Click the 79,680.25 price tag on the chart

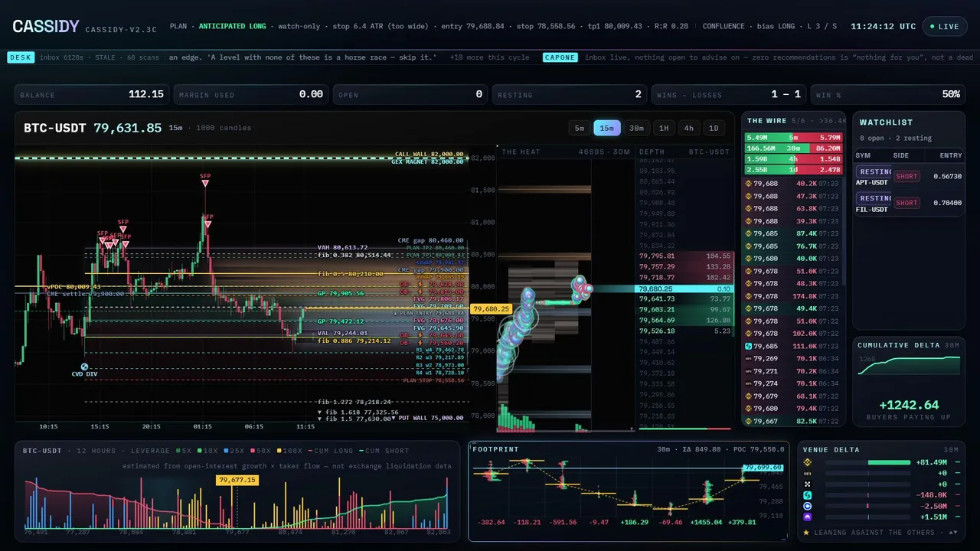[x=491, y=309]
